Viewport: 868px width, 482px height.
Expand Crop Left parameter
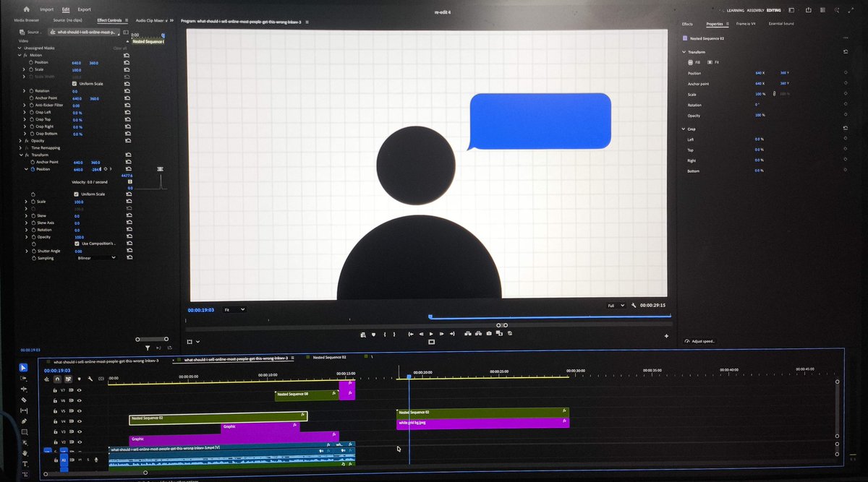click(x=25, y=113)
